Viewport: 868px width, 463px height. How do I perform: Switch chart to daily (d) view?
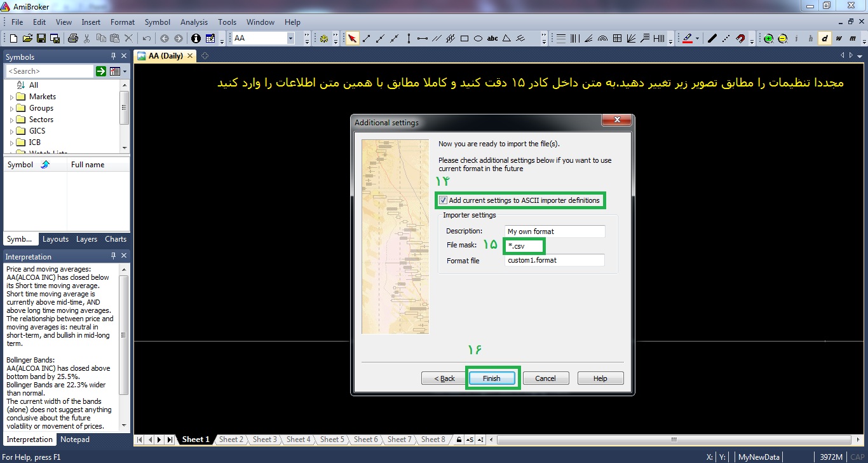point(825,39)
